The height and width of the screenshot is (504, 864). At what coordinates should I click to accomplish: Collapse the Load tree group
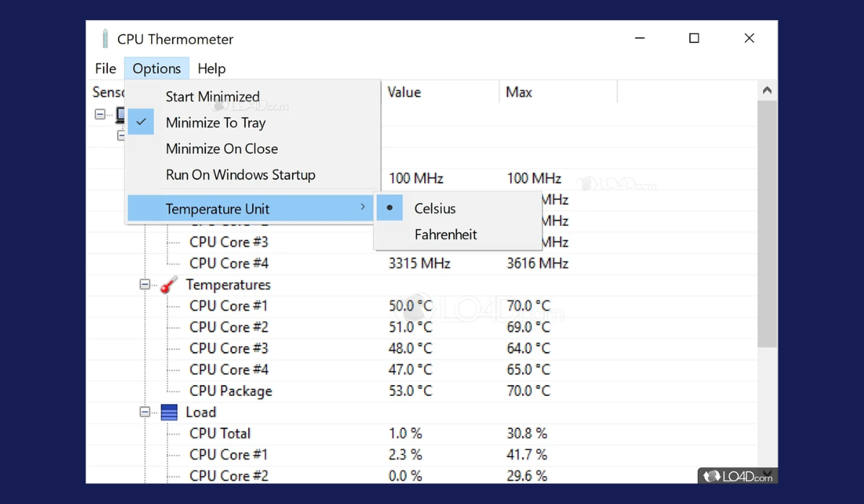pos(145,413)
